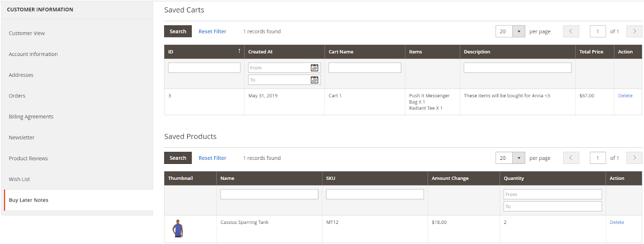Click Search button in Saved Products
Screen dimensions: 644x244
[x=178, y=158]
